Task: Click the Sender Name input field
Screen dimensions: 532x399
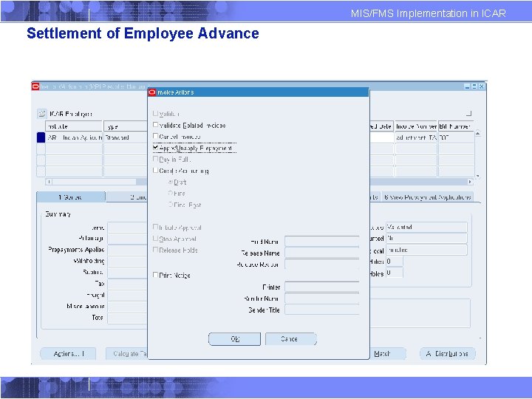Action: [x=321, y=299]
